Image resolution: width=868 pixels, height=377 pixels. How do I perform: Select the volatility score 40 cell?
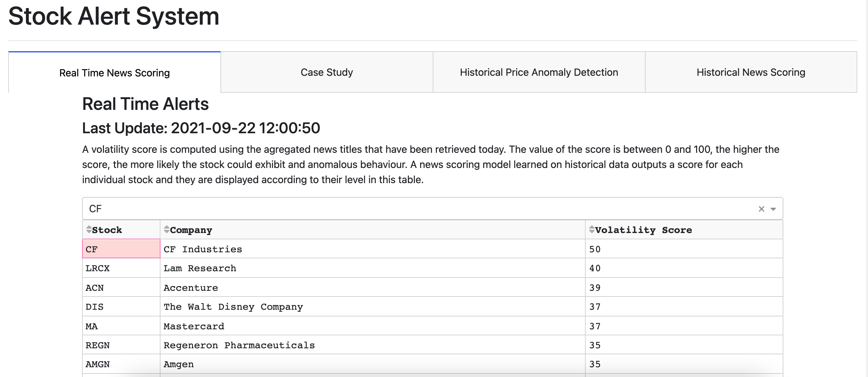point(684,268)
